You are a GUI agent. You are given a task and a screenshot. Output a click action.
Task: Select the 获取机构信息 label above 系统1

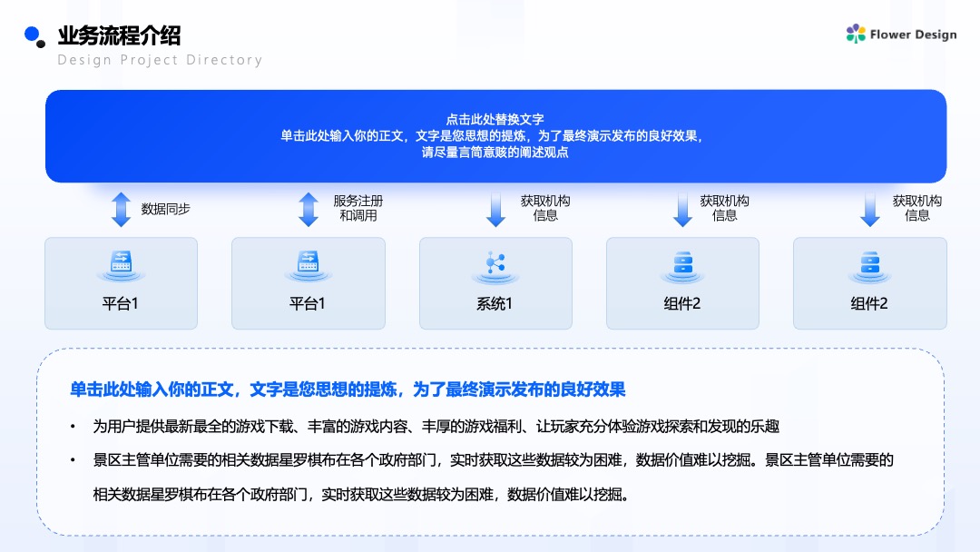click(545, 208)
